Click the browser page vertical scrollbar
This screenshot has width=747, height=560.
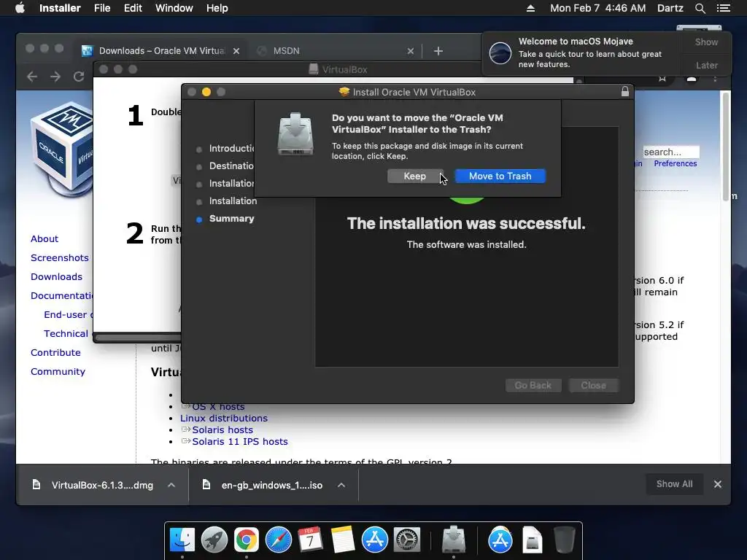pos(726,147)
